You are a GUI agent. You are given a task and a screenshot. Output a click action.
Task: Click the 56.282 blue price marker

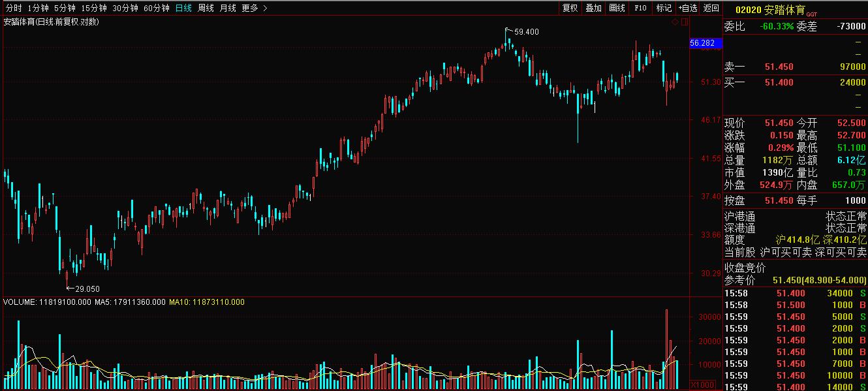(705, 43)
